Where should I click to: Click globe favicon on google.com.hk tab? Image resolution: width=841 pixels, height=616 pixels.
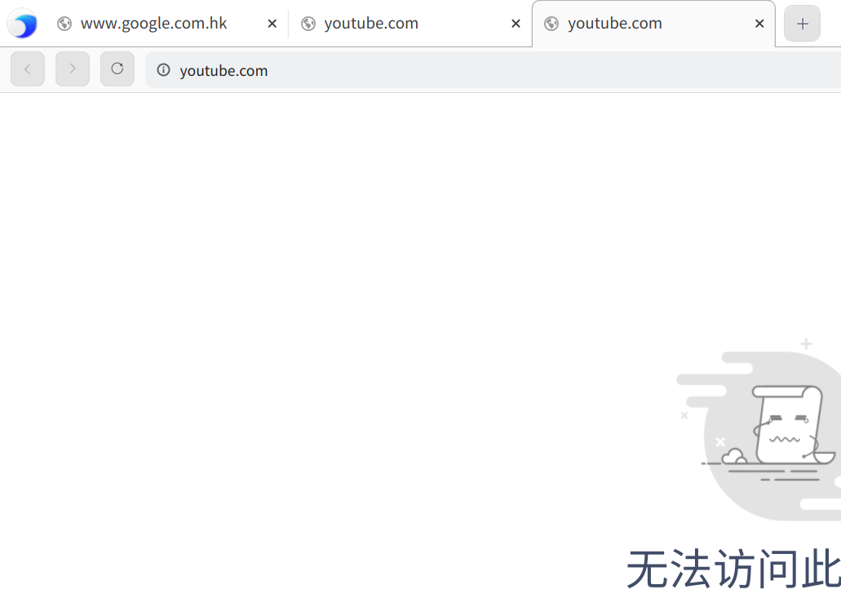click(x=64, y=24)
